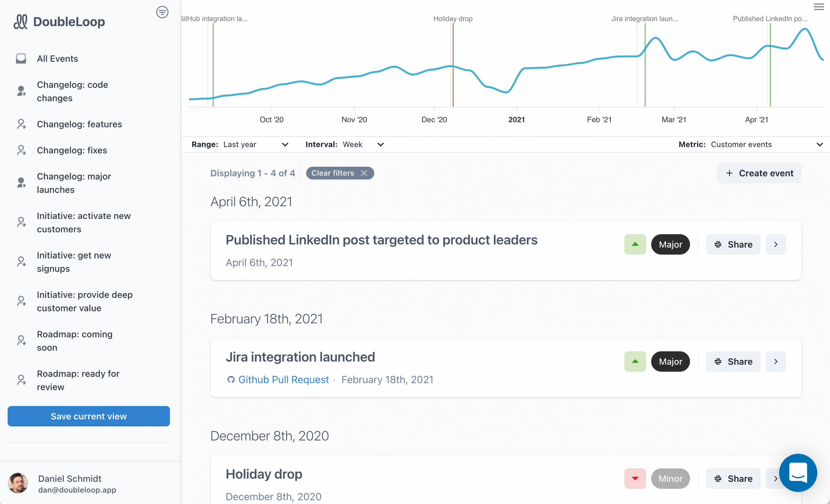Click the Share icon on the Jira integration card

click(719, 361)
